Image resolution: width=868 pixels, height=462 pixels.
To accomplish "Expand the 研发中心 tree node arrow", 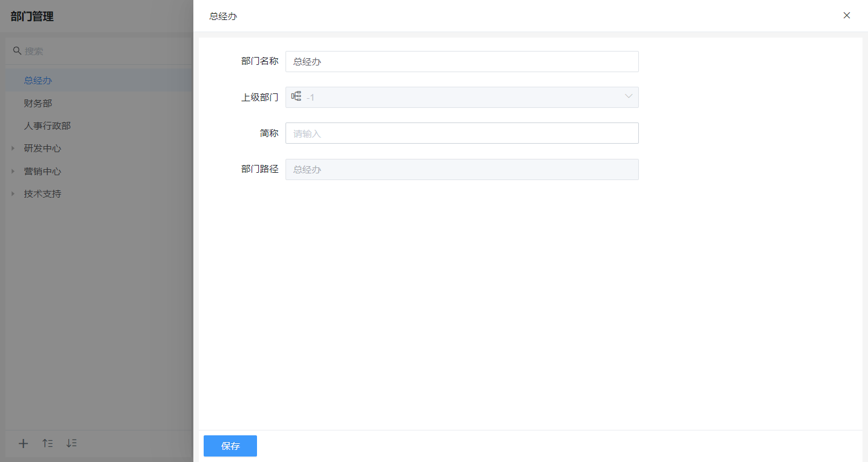I will pyautogui.click(x=13, y=149).
